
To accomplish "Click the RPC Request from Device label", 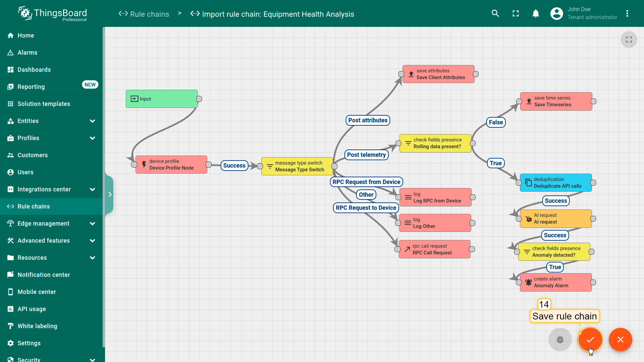I will point(366,182).
